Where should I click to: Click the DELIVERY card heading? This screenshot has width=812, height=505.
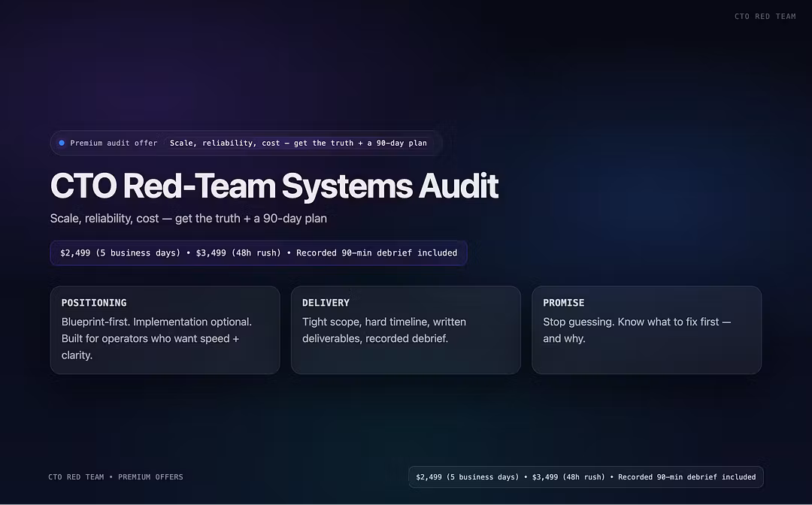[x=326, y=303]
